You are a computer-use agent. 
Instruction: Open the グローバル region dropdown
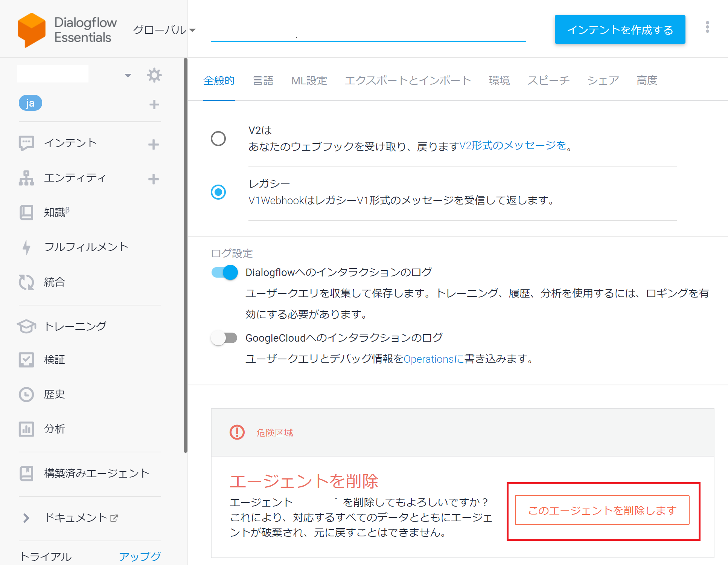[x=164, y=30]
